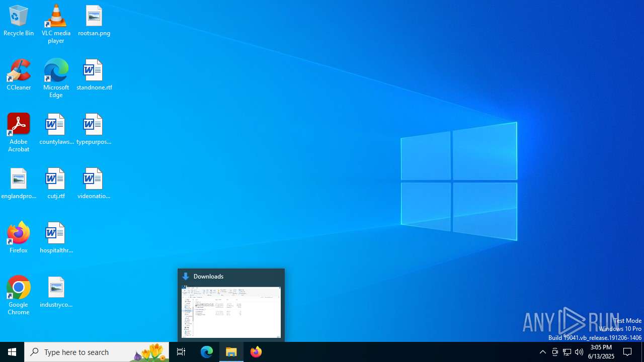Open the volume speaker tray icon
Viewport: 644px width, 362px height.
pyautogui.click(x=579, y=352)
